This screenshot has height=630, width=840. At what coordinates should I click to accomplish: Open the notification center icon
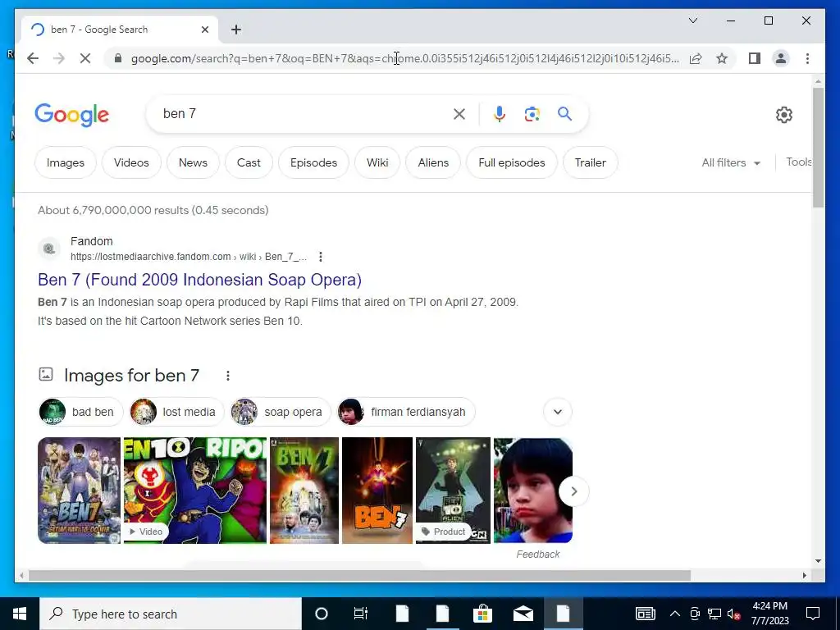point(813,614)
